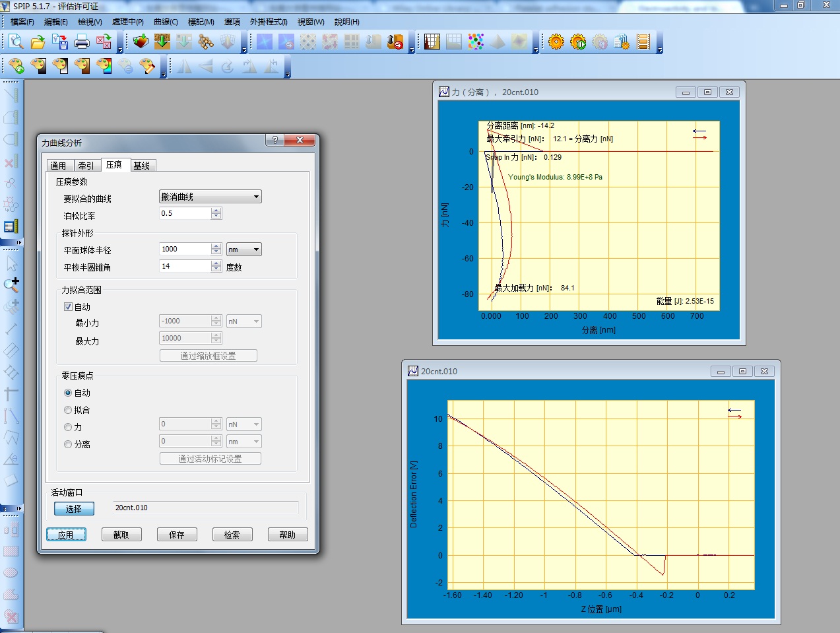
Task: Maximize the 20cnt.010 deflection window
Action: point(742,372)
